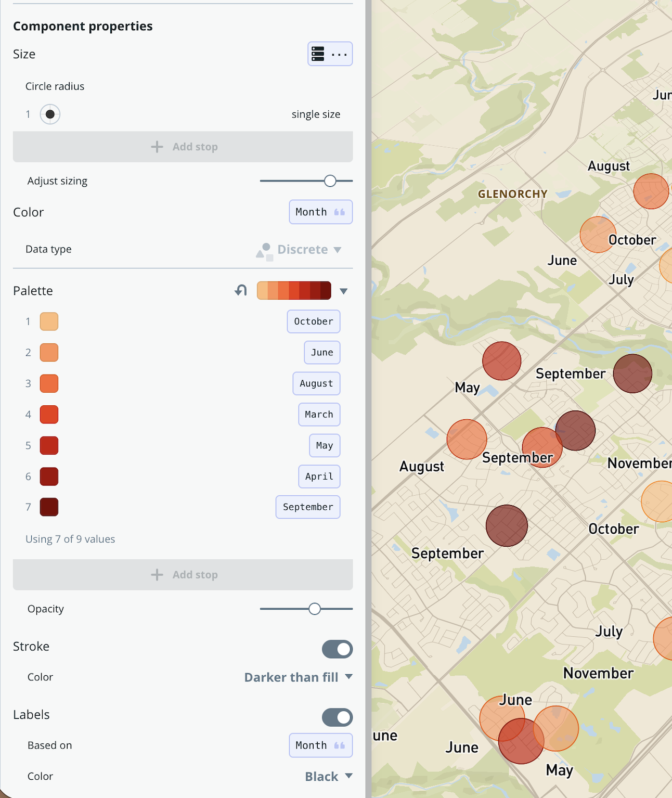672x798 pixels.
Task: Edit color swatch 4 mapped to March
Action: (48, 414)
